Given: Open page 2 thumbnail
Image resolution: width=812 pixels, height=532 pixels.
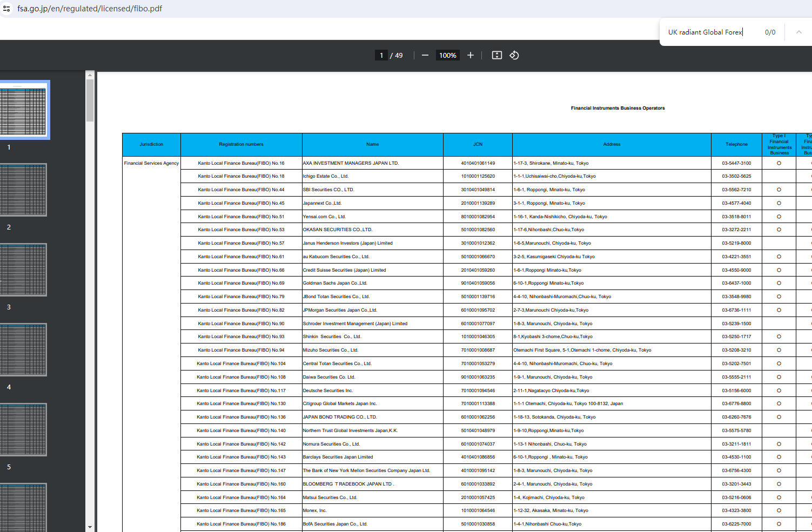Looking at the screenshot, I should [23, 190].
